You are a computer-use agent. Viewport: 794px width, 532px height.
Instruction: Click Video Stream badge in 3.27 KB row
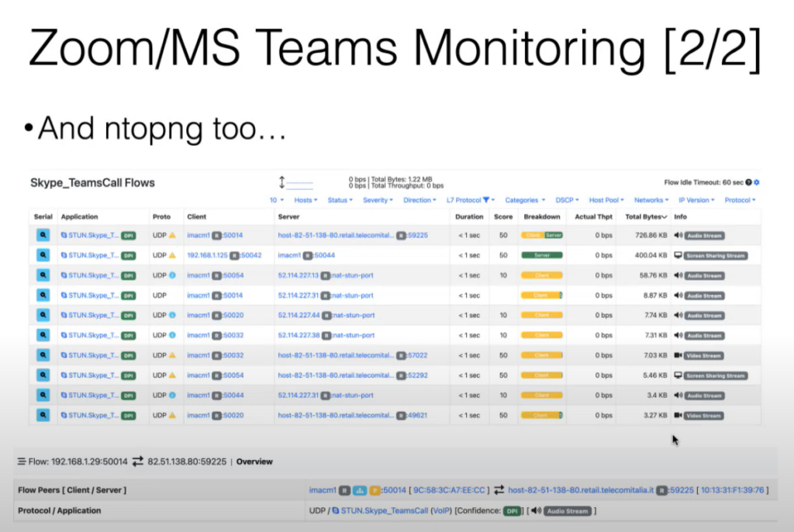click(x=704, y=416)
